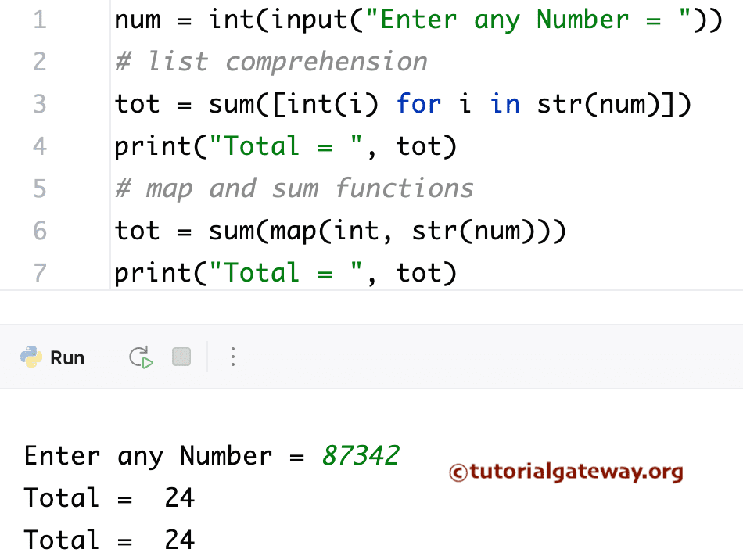Click the last 'Total = 24' output line
Screen dimensions: 743x560
(109, 540)
